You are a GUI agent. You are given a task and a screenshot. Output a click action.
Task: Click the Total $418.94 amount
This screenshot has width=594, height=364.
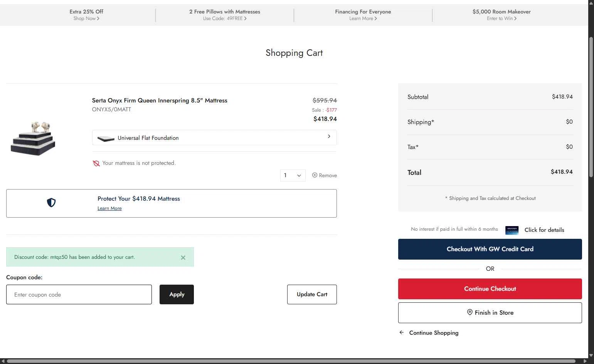coord(562,172)
